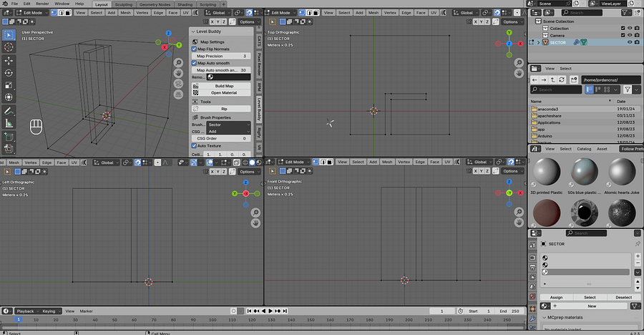
Task: Refresh the file browser list
Action: coord(562,79)
